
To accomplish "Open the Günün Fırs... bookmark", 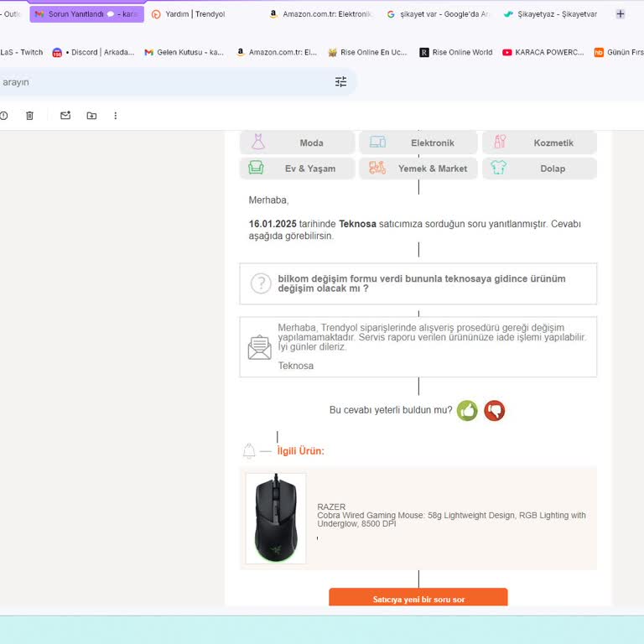I will pos(619,52).
